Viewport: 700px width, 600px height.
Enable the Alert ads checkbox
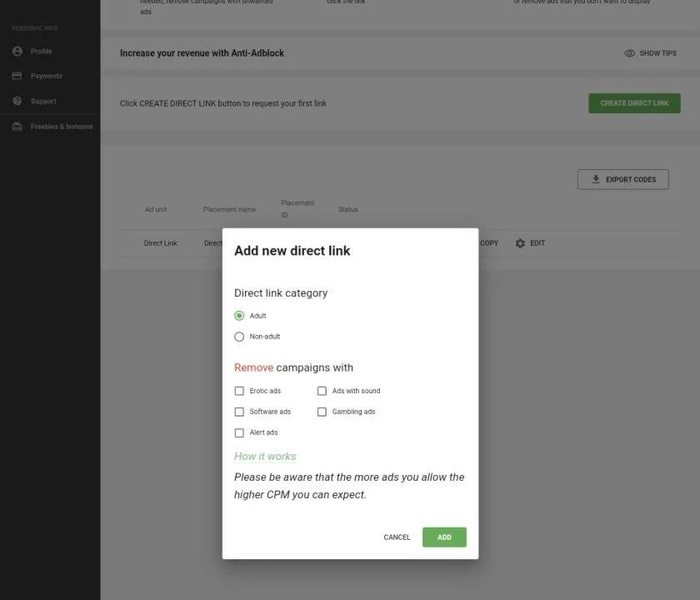(x=239, y=432)
